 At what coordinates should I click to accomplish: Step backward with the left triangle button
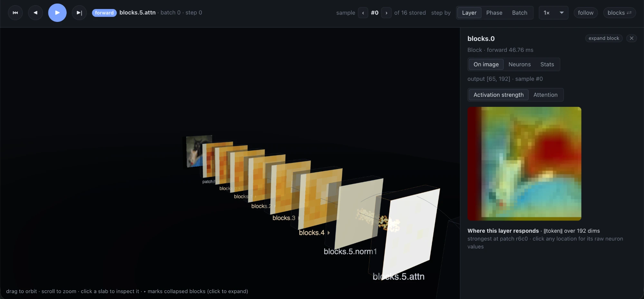coord(35,13)
